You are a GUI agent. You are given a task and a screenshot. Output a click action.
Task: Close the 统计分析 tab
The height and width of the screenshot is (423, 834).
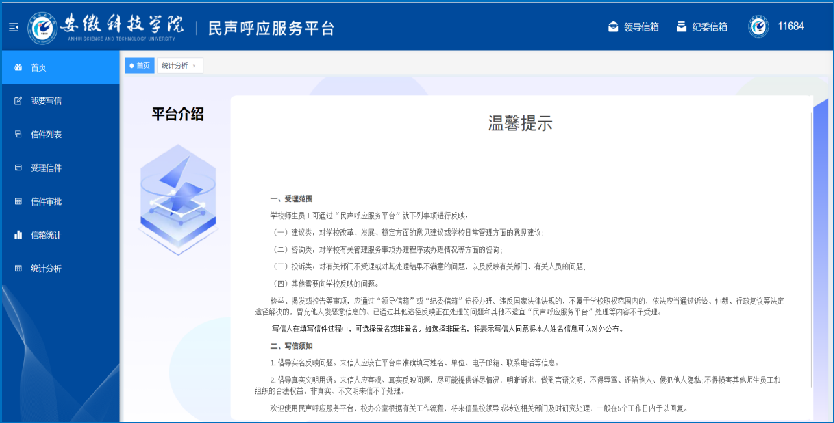tap(195, 65)
